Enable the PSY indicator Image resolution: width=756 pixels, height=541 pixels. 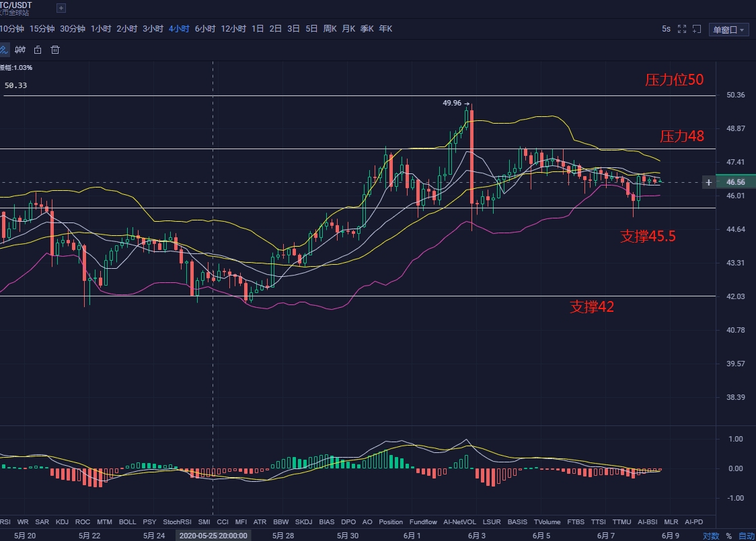click(x=149, y=522)
